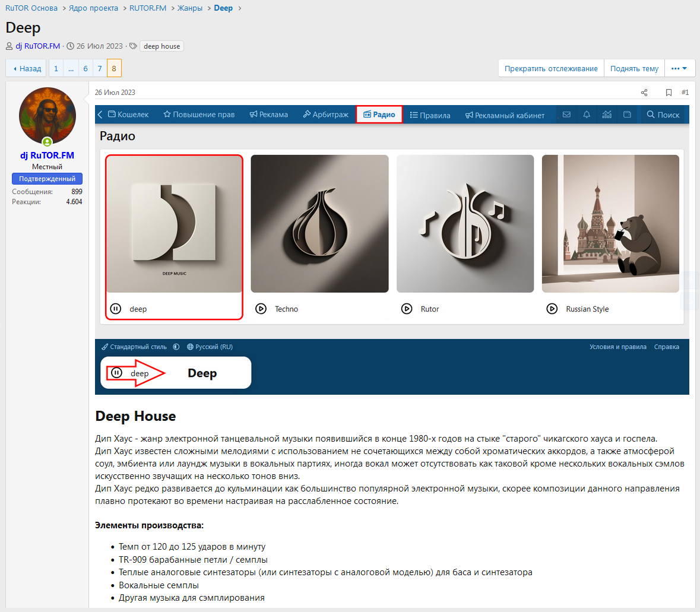Screen dimensions: 700x612
Task: Open the dj RuTOR.FM avatar image
Action: pos(47,116)
